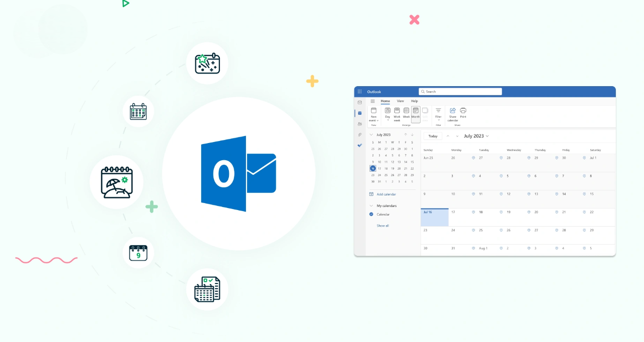
Task: Click the Split view ribbon button
Action: pos(425,114)
